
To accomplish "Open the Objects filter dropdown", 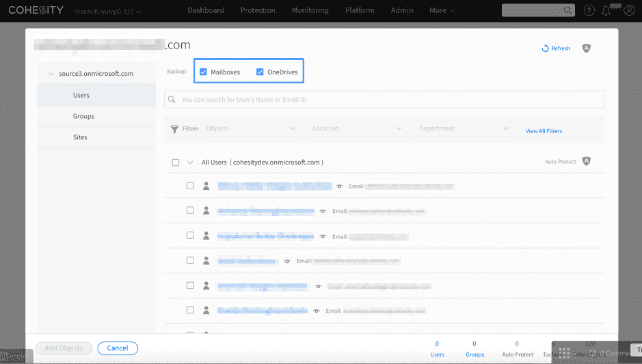I will coord(250,128).
